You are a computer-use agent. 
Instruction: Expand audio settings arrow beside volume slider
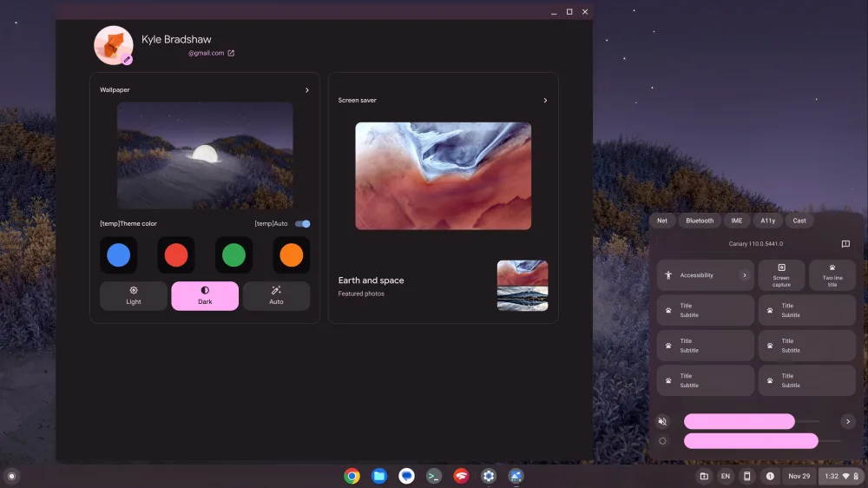[847, 422]
